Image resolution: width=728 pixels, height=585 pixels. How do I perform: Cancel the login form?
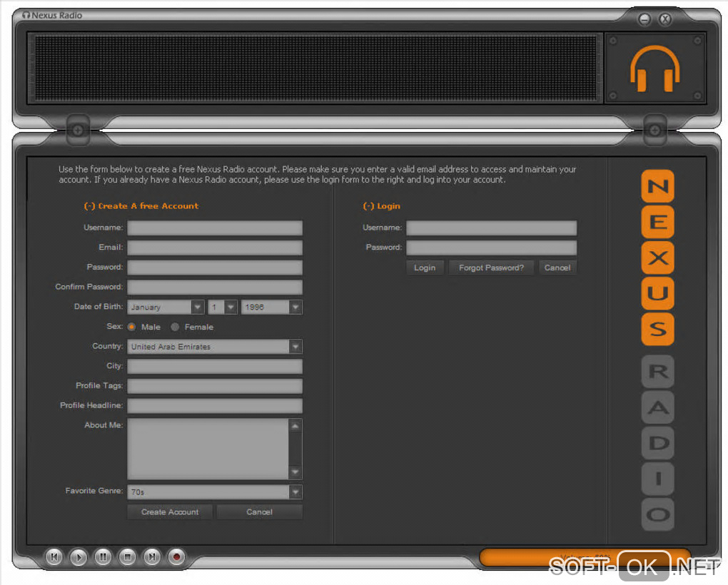pyautogui.click(x=557, y=268)
